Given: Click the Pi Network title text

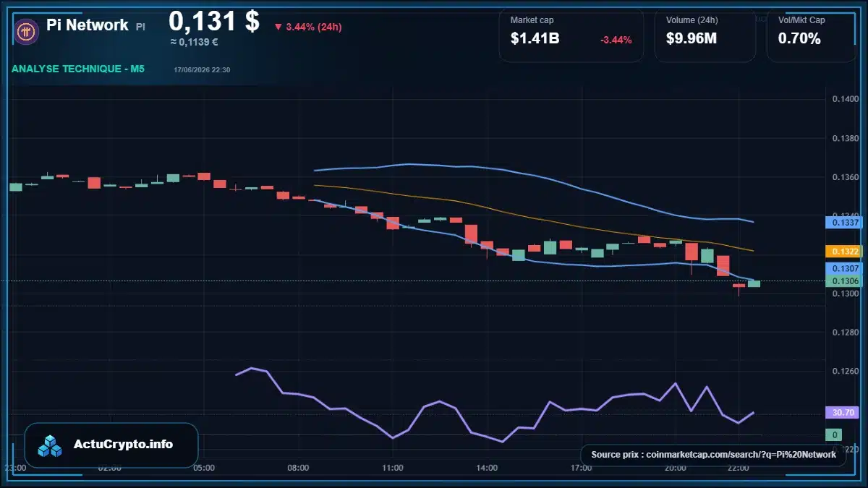Looking at the screenshot, I should pyautogui.click(x=88, y=25).
